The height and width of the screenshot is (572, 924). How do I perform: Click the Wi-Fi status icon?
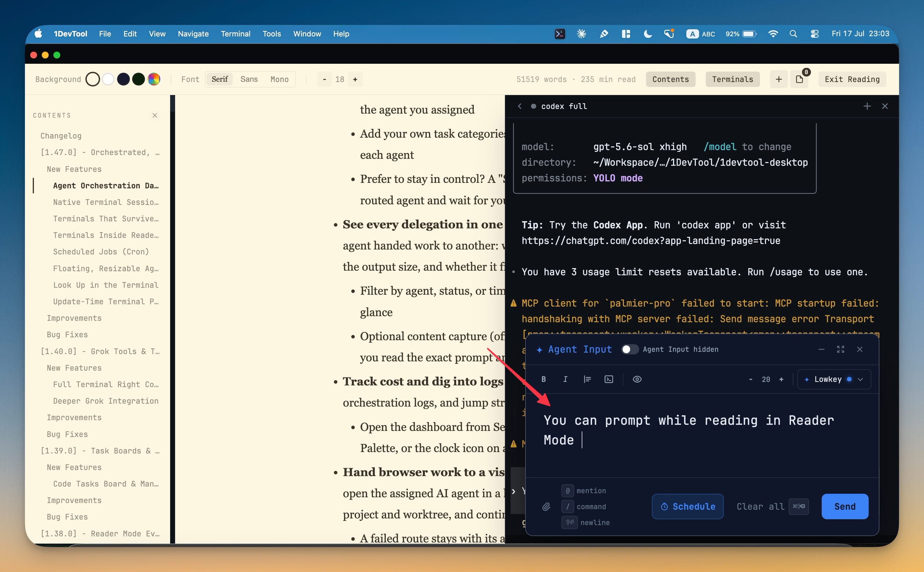(x=773, y=34)
